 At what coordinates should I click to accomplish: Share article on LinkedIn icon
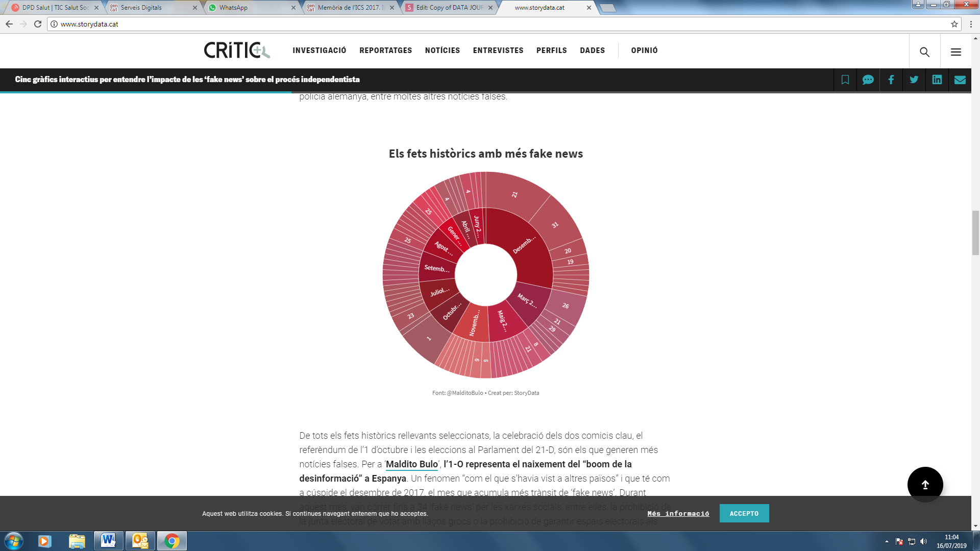pyautogui.click(x=937, y=80)
